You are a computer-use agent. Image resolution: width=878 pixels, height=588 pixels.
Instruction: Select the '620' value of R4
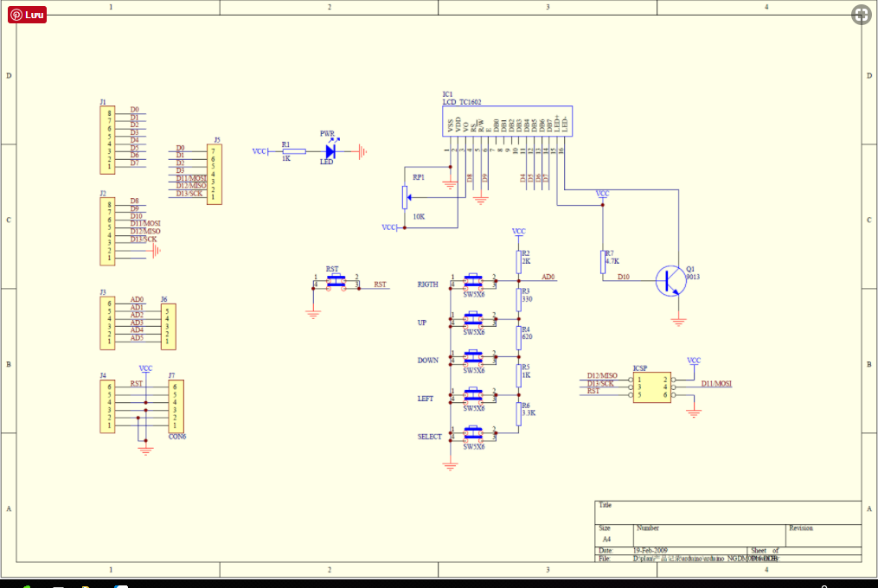coord(527,336)
